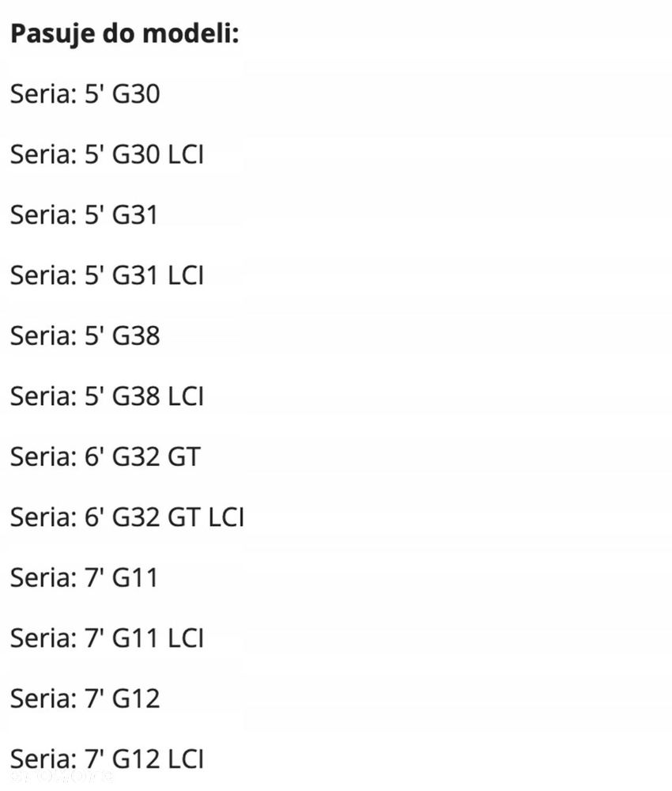672x791 pixels.
Task: Click "LCI" in the 7' G12 LCI line
Action: coord(187,759)
